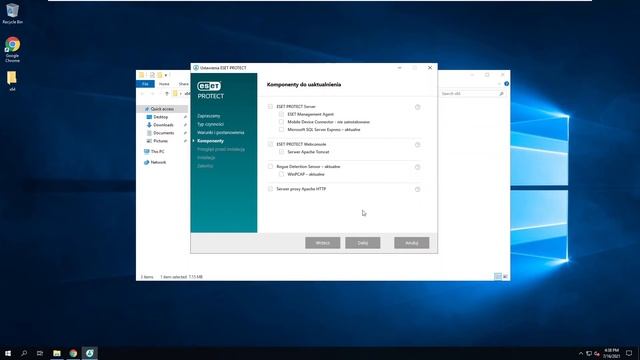640x360 pixels.
Task: Collapse the Explorer ribbon chevron
Action: [499, 84]
